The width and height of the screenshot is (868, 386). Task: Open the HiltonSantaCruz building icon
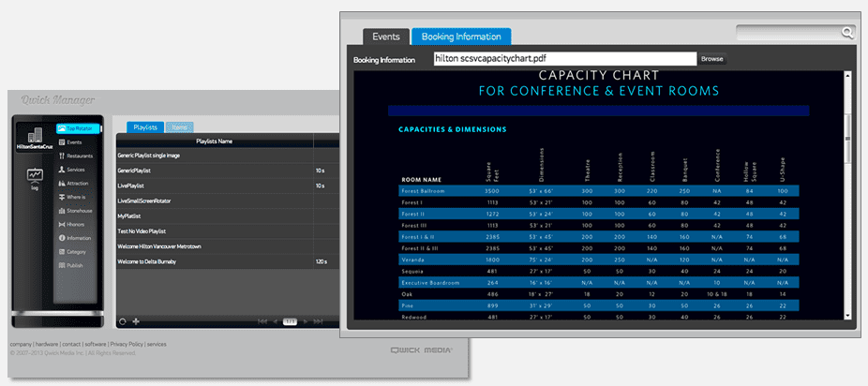pyautogui.click(x=35, y=139)
